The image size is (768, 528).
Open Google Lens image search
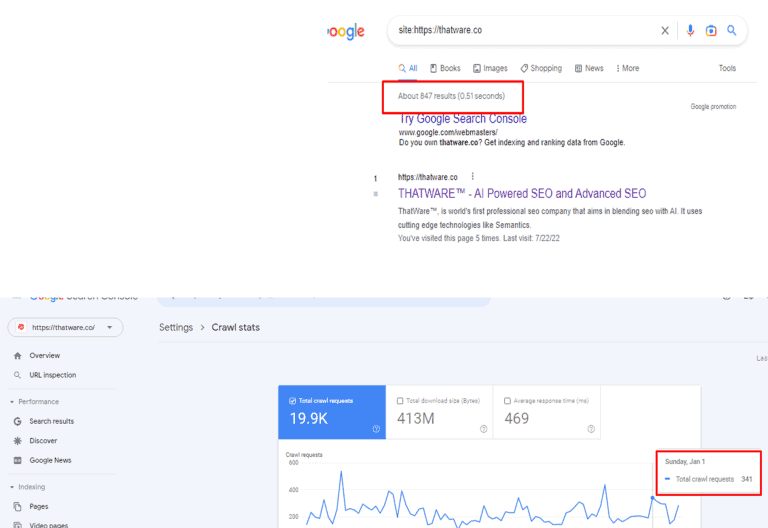(x=711, y=30)
